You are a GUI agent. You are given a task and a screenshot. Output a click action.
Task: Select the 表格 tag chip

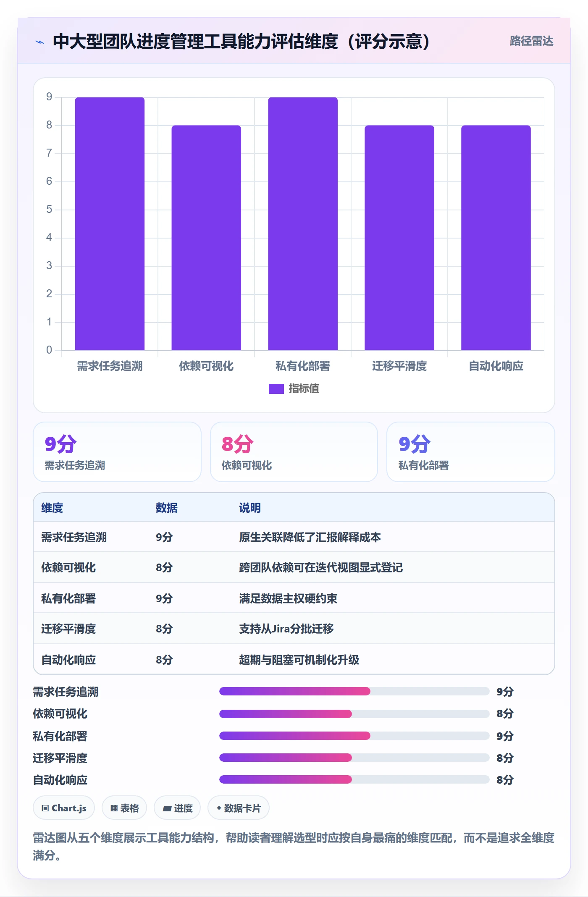124,808
